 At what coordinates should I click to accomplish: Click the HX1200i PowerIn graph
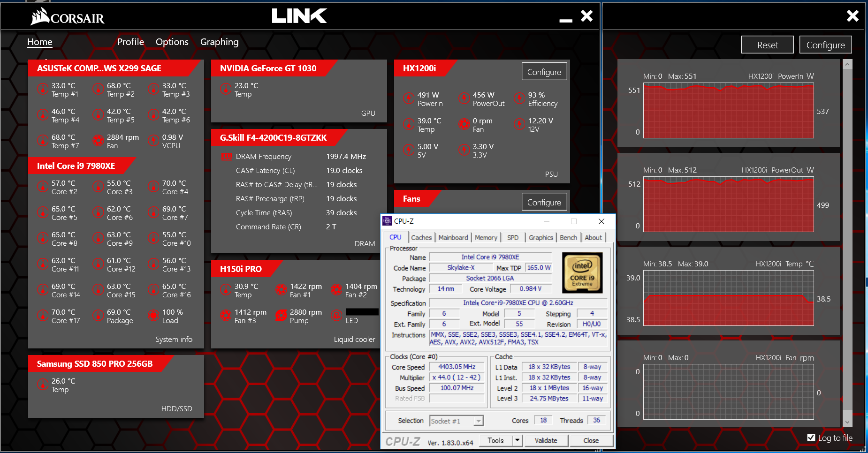coord(729,111)
